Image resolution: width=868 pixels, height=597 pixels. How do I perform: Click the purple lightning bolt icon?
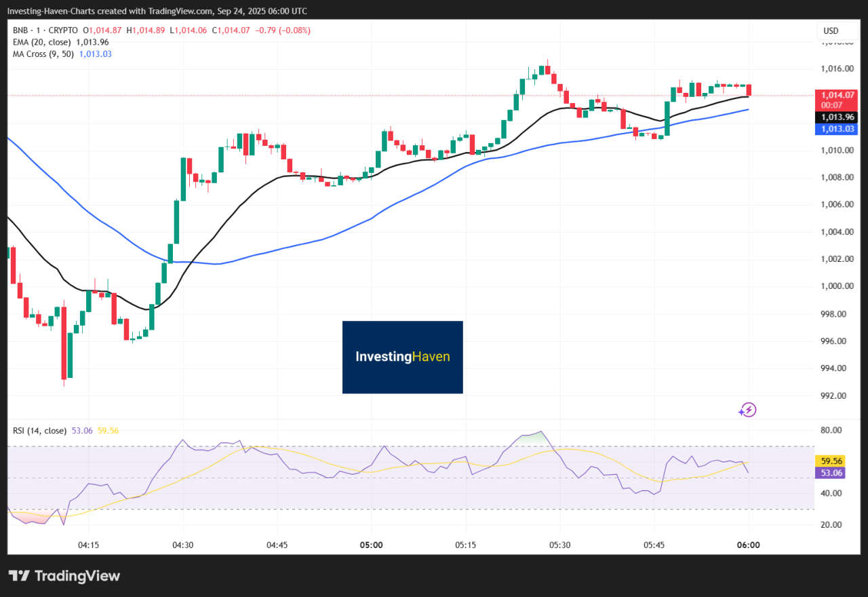click(x=747, y=410)
